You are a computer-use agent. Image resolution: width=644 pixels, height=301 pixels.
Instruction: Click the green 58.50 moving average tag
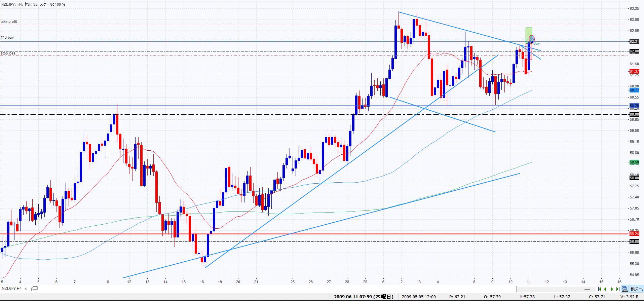pyautogui.click(x=634, y=162)
